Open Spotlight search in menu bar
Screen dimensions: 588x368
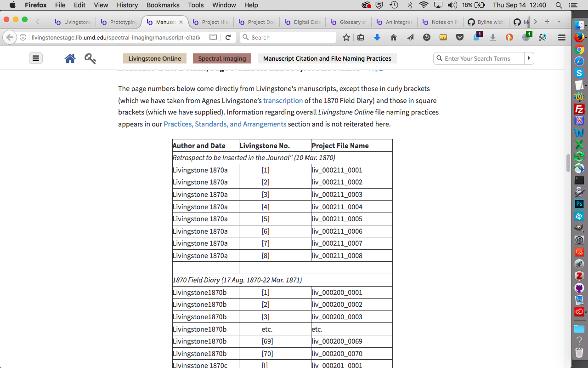559,5
